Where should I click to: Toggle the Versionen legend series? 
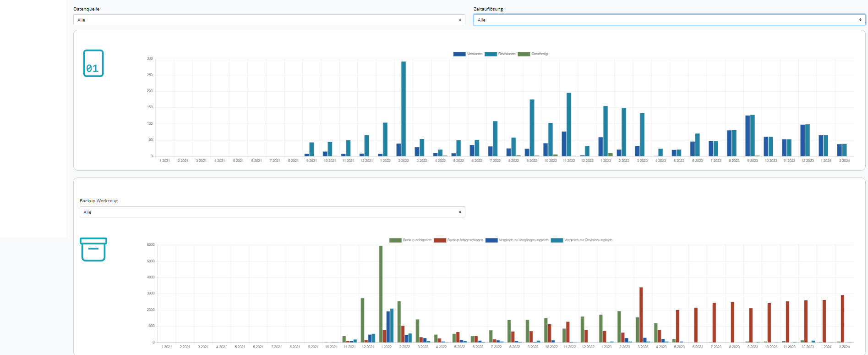468,54
